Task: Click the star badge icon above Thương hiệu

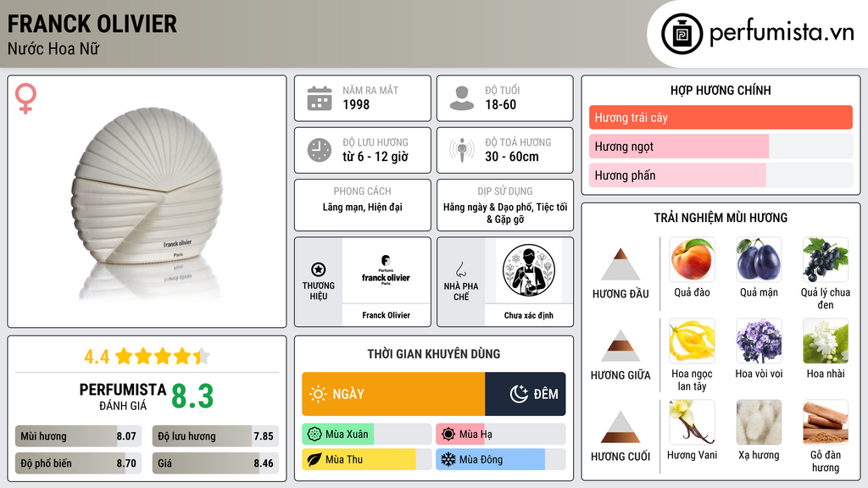Action: pyautogui.click(x=319, y=269)
